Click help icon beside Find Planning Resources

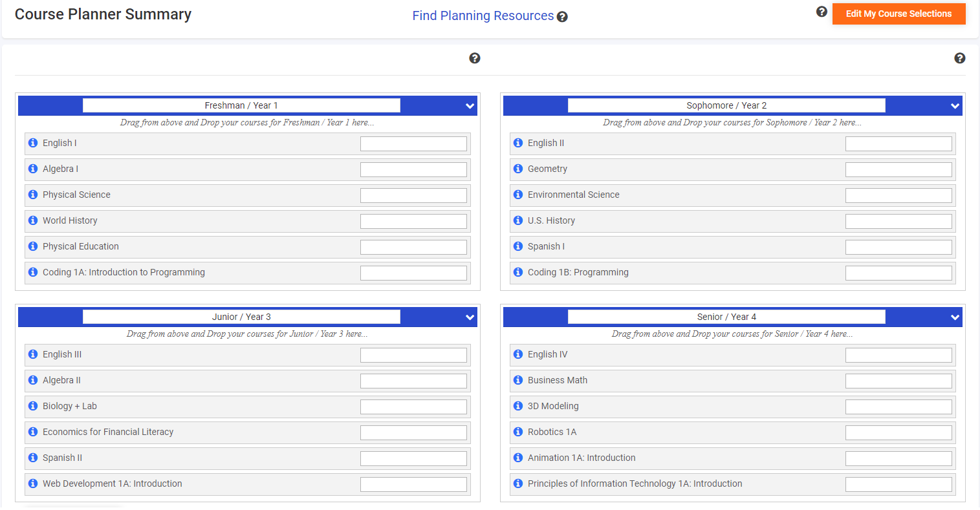click(562, 17)
